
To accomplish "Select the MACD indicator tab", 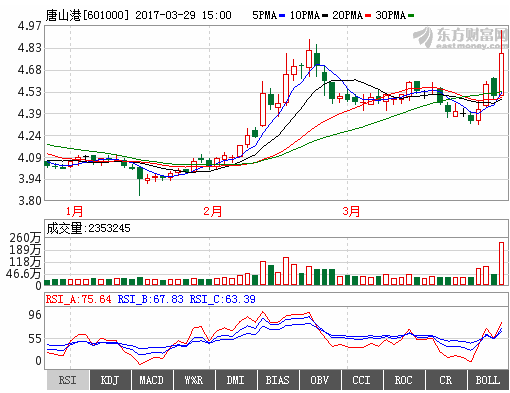I will click(x=152, y=380).
